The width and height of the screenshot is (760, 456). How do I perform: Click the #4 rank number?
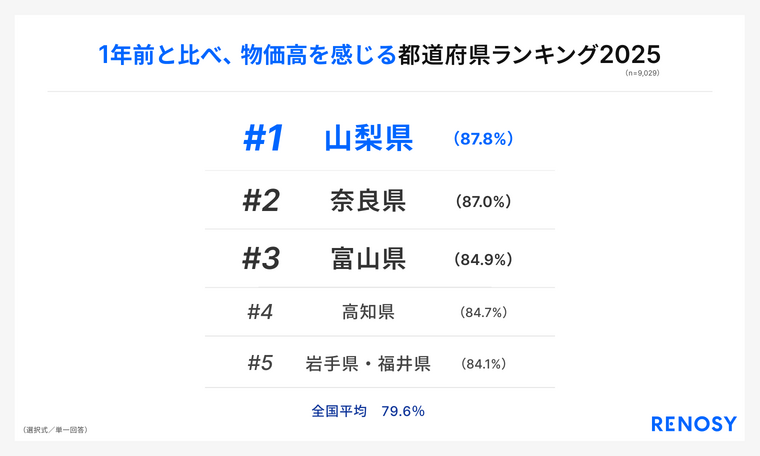[260, 312]
